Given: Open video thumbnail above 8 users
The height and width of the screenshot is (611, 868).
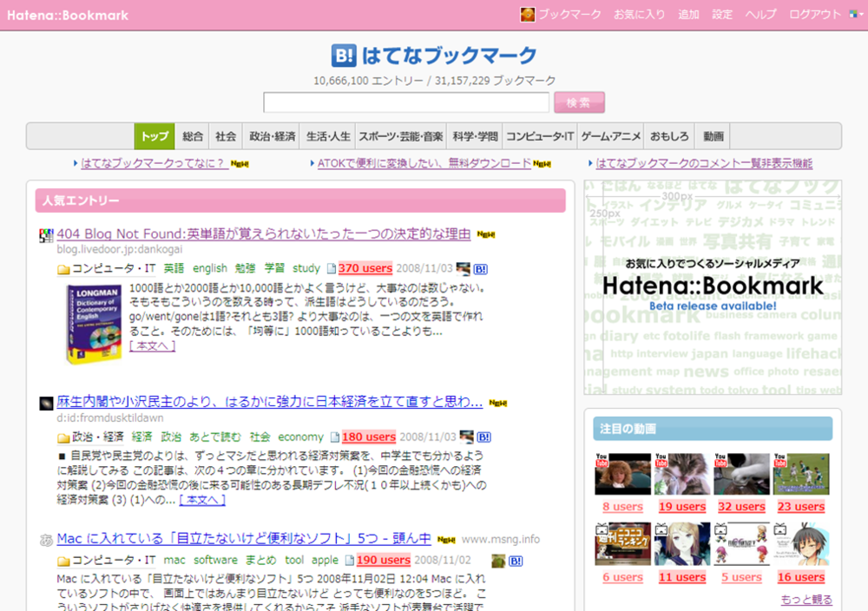Looking at the screenshot, I should [x=622, y=474].
